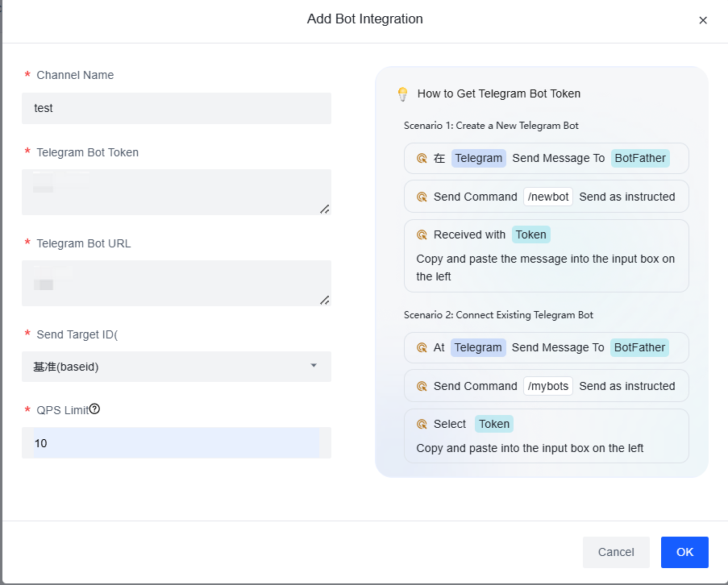This screenshot has height=585, width=728.
Task: Click the /newbot command tag
Action: click(x=548, y=197)
